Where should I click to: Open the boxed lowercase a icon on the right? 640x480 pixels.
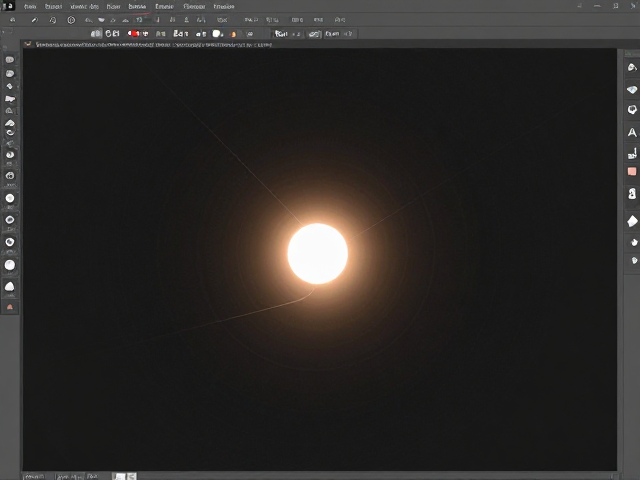(x=632, y=193)
